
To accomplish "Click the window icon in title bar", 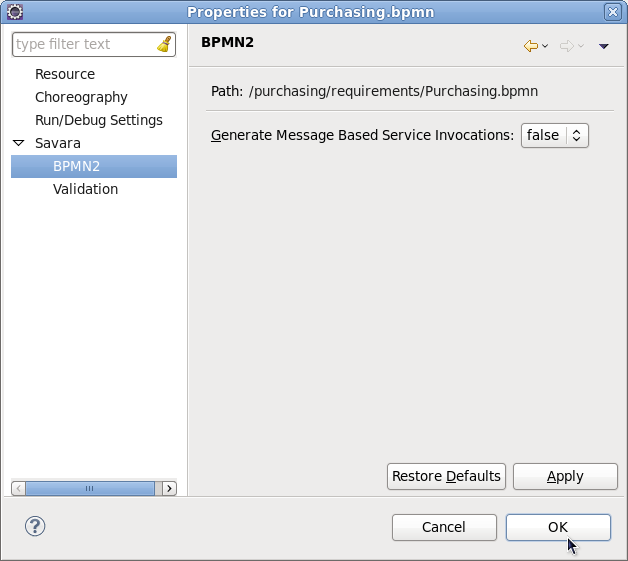I will pos(14,12).
